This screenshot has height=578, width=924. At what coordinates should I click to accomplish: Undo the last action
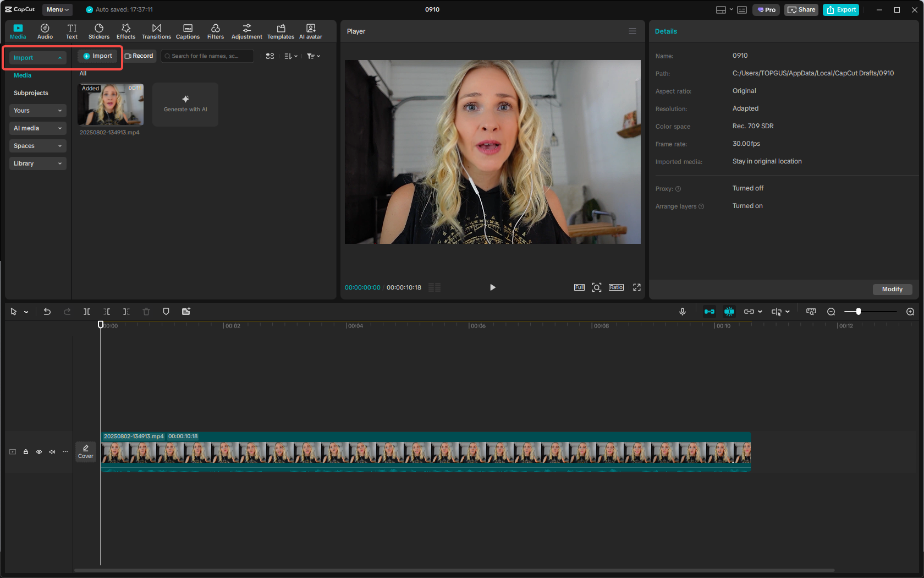pyautogui.click(x=47, y=312)
